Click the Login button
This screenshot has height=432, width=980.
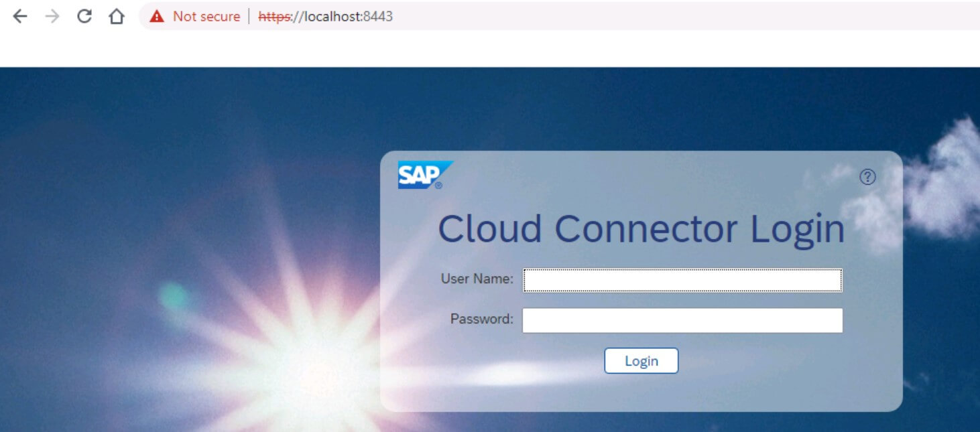641,361
